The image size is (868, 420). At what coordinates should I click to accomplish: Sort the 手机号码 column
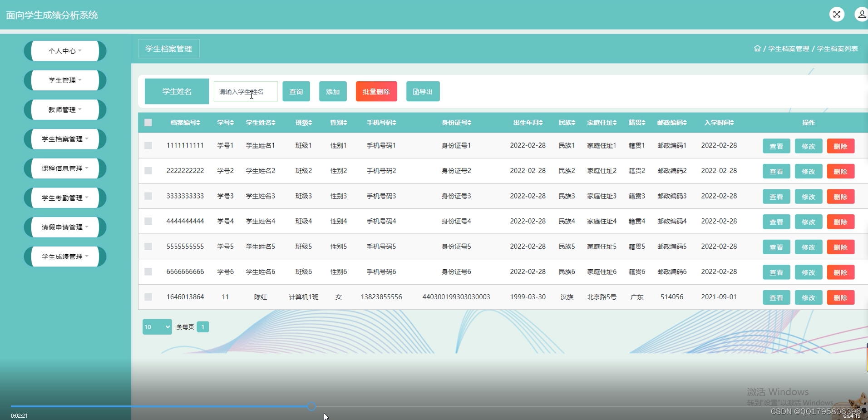(x=393, y=123)
